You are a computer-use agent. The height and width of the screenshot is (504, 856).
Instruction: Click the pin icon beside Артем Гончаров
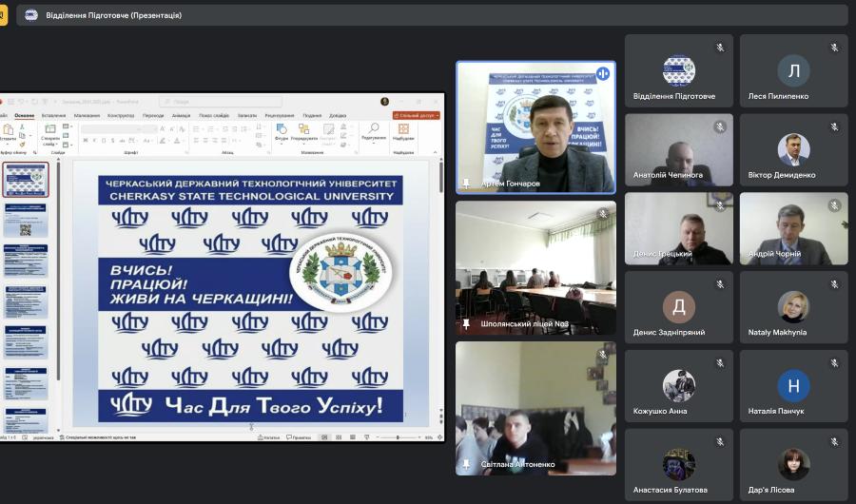[x=466, y=184]
